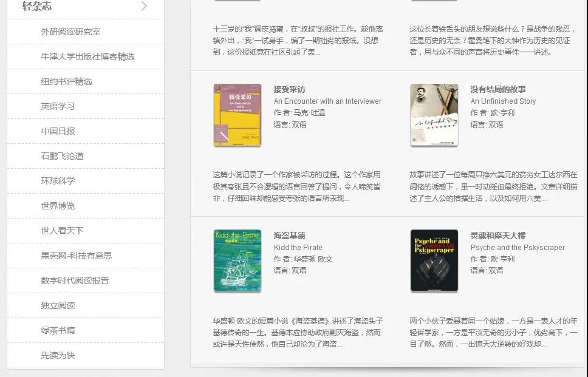
Task: Click the 没有结局的故事 title
Action: click(x=498, y=89)
